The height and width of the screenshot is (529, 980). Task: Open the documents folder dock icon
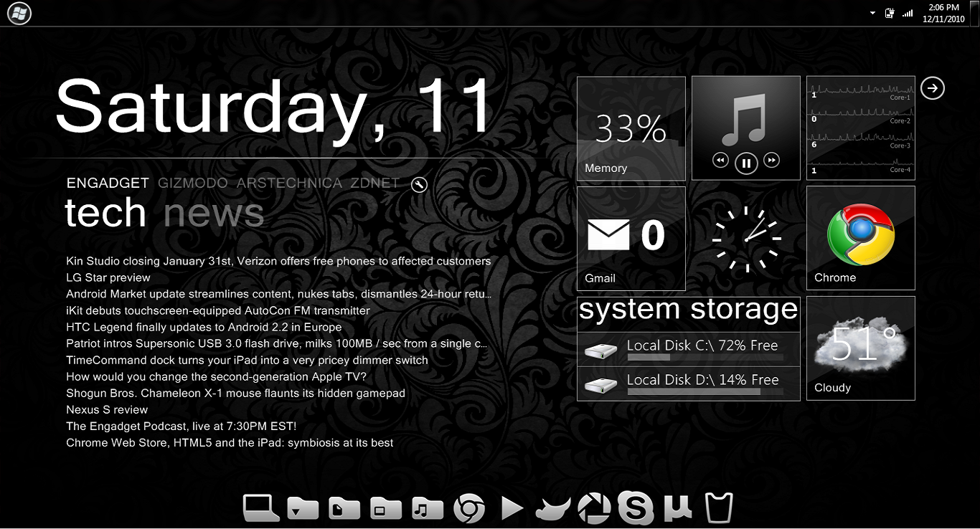point(344,508)
